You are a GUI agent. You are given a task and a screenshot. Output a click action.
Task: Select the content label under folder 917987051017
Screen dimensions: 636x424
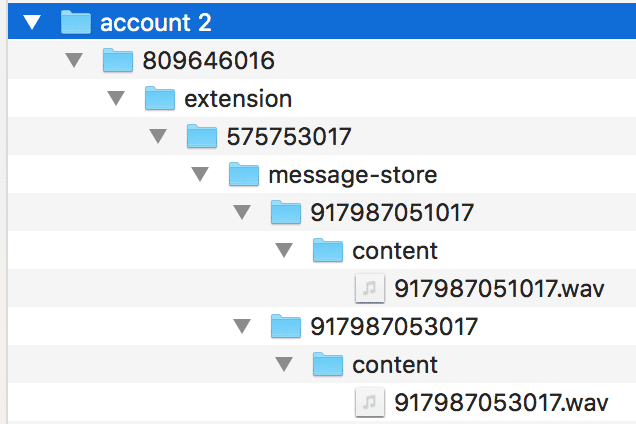[x=395, y=251]
